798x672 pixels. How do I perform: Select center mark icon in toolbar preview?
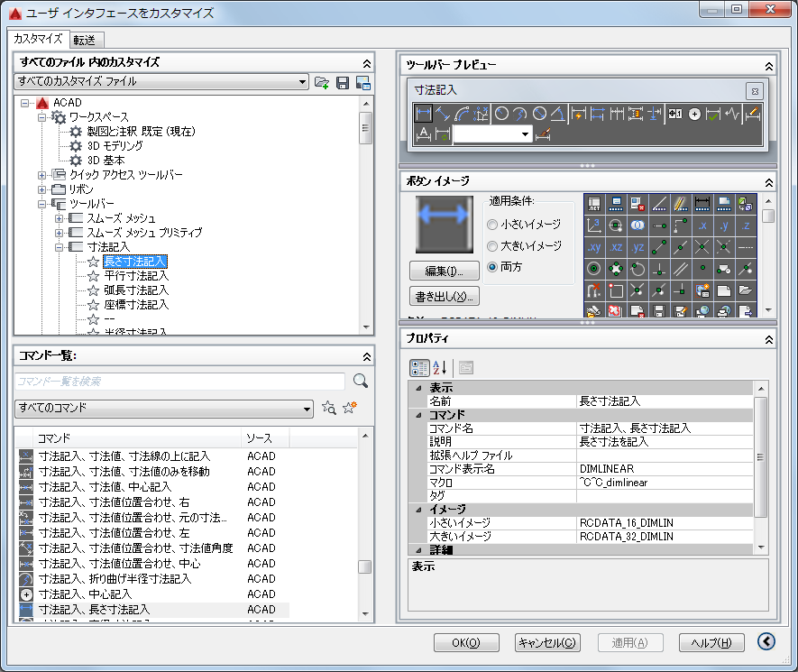coord(694,114)
